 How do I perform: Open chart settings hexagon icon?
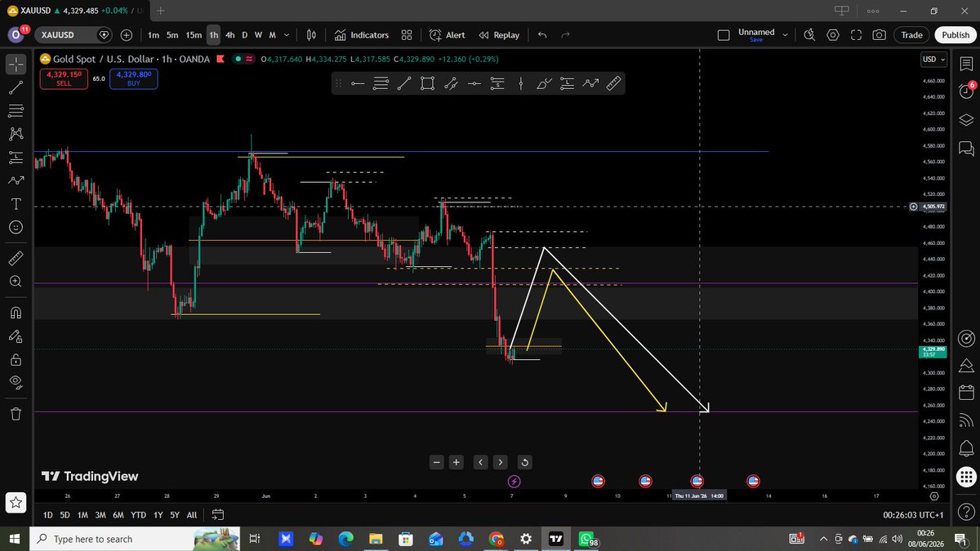pos(833,35)
